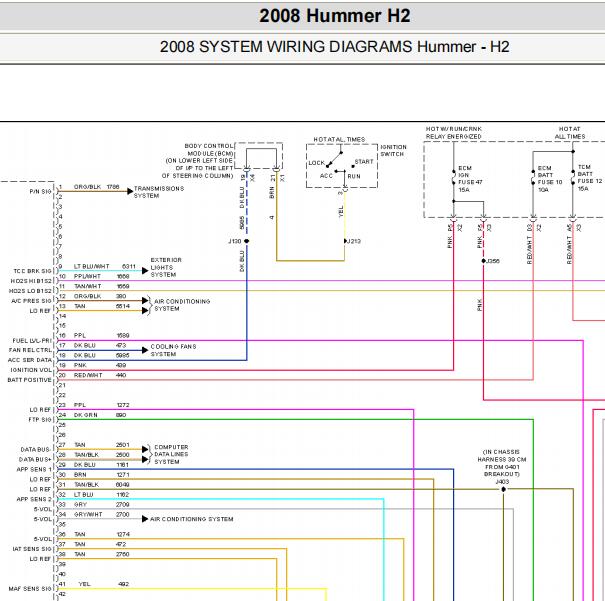605x601 pixels.
Task: Click circuit number '1274' on pin 36
Action: point(122,534)
